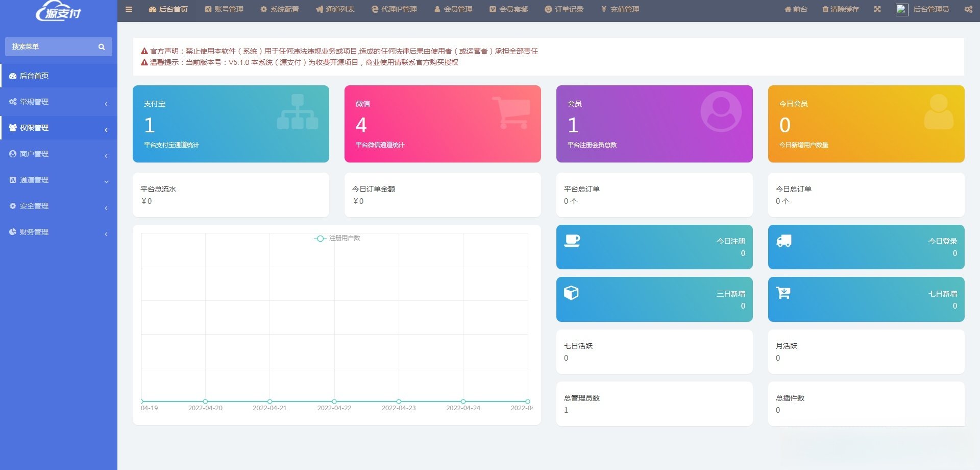Image resolution: width=980 pixels, height=470 pixels.
Task: Open the 系统配置 system config icon
Action: 263,9
